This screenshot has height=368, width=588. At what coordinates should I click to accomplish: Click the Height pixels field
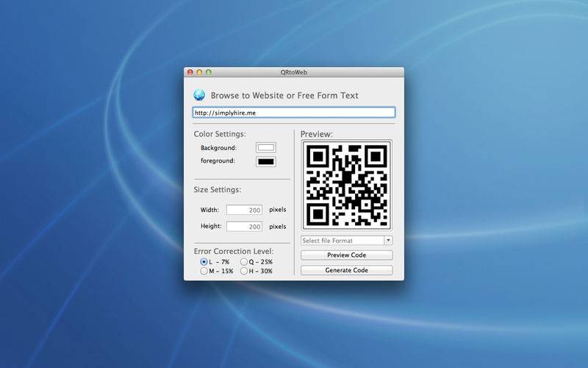click(x=245, y=227)
